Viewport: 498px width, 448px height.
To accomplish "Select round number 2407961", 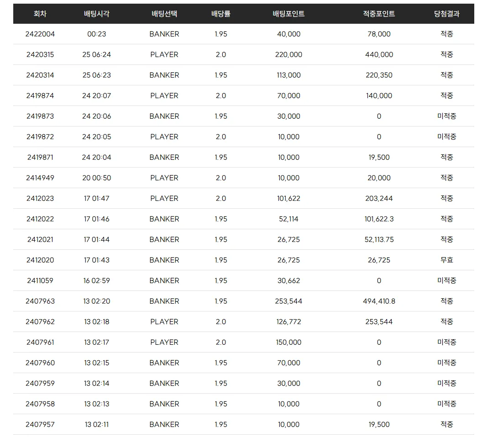I will tap(40, 342).
